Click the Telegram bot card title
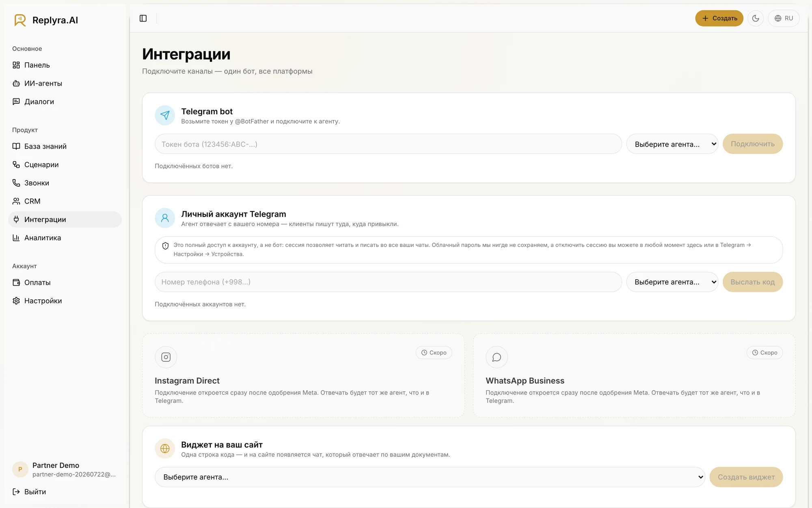This screenshot has width=812, height=508. pos(207,111)
